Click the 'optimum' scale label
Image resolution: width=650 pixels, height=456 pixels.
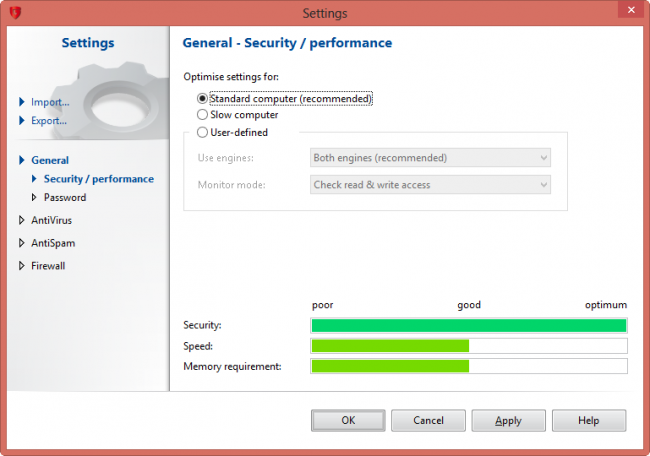point(606,305)
